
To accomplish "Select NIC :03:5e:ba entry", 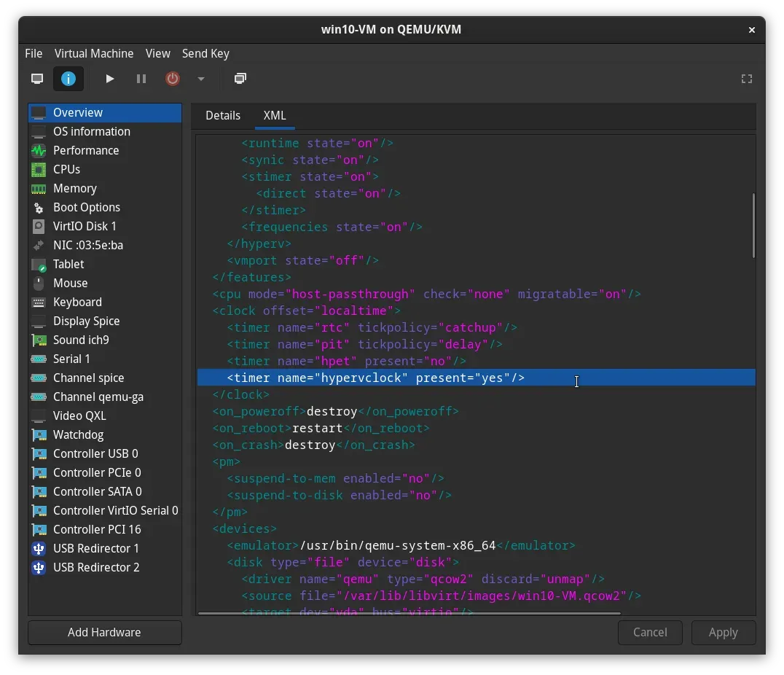I will click(x=105, y=245).
